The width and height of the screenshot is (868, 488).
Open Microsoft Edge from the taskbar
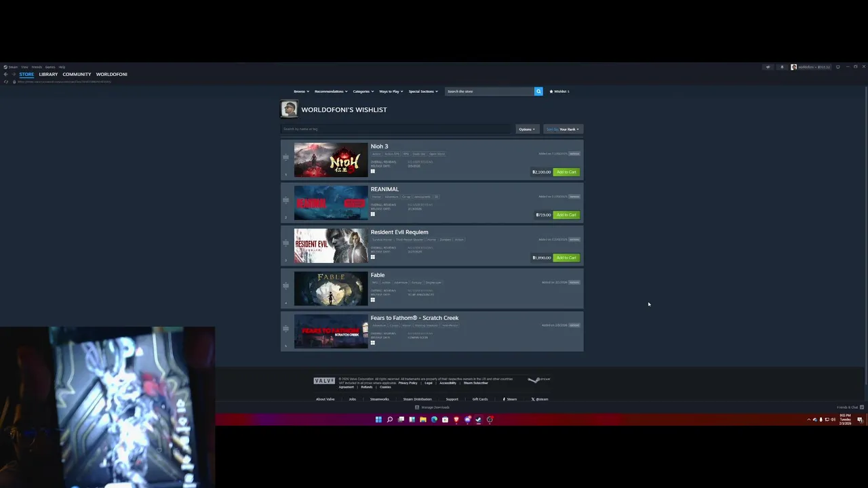pos(434,420)
